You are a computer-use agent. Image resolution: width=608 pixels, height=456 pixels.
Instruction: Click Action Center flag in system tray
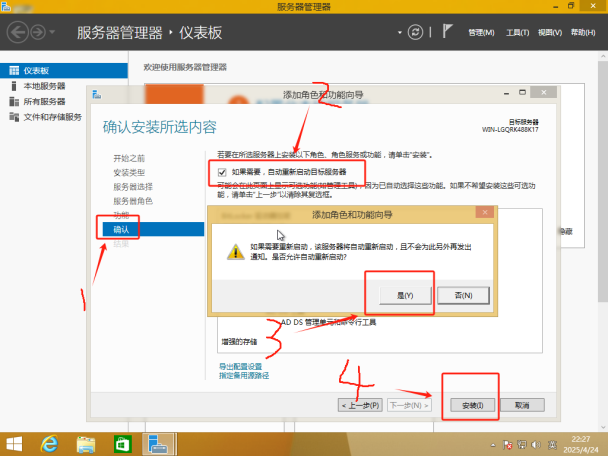pos(507,445)
